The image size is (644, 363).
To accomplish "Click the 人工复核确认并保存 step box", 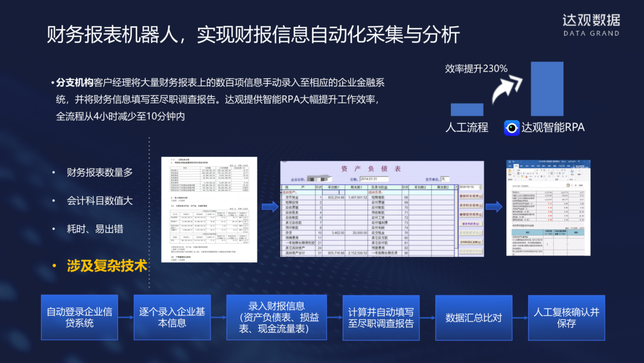I will click(566, 318).
